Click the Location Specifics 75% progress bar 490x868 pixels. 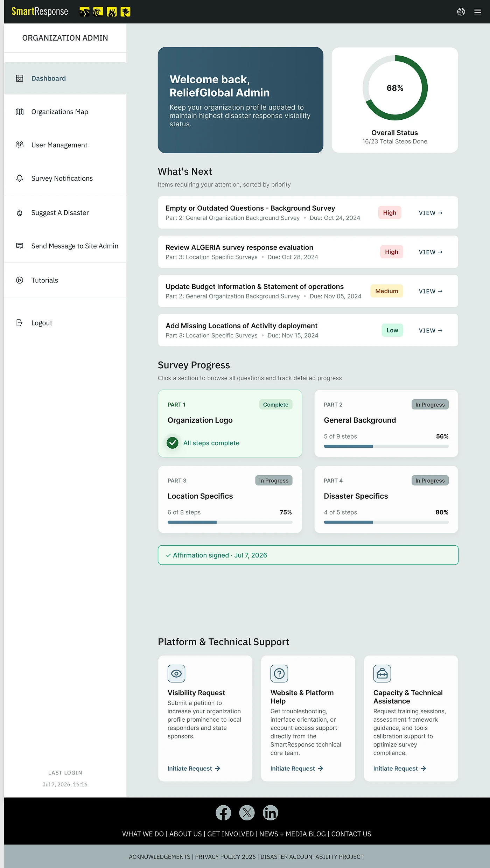click(x=230, y=522)
